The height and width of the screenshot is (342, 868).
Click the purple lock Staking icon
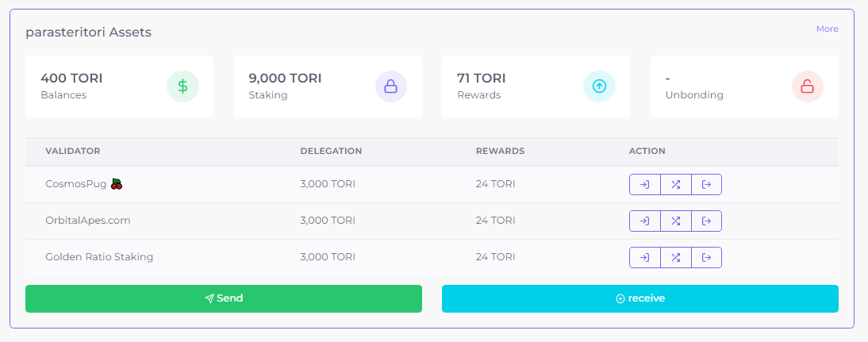(x=391, y=86)
